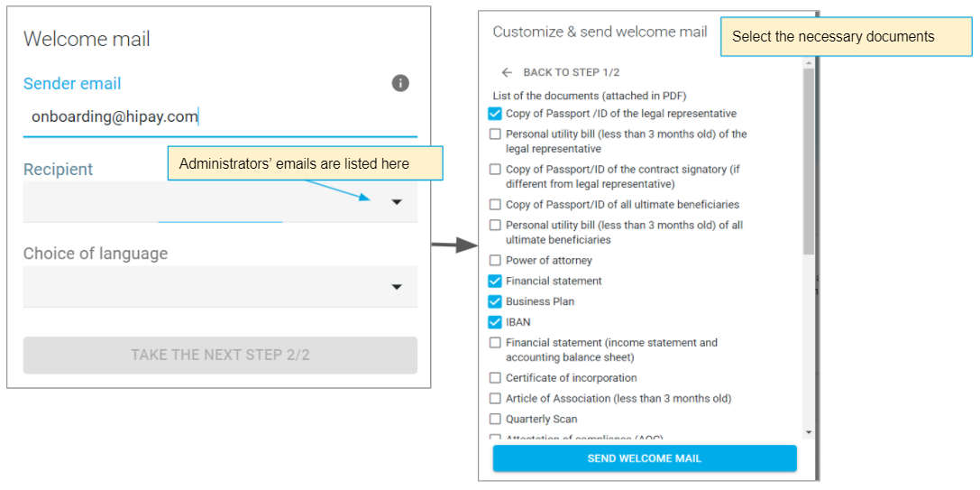The image size is (980, 490).
Task: Click the back arrow icon to step 1/2
Action: point(507,72)
